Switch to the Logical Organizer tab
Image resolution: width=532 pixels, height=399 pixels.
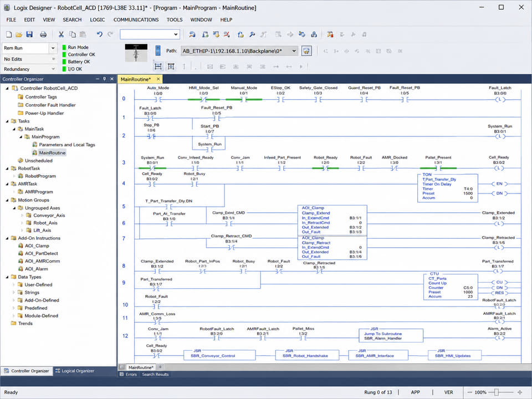pos(75,371)
